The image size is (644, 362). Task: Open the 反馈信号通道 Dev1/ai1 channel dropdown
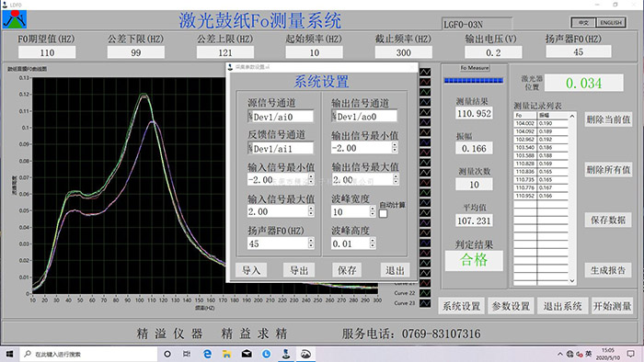tap(250, 148)
